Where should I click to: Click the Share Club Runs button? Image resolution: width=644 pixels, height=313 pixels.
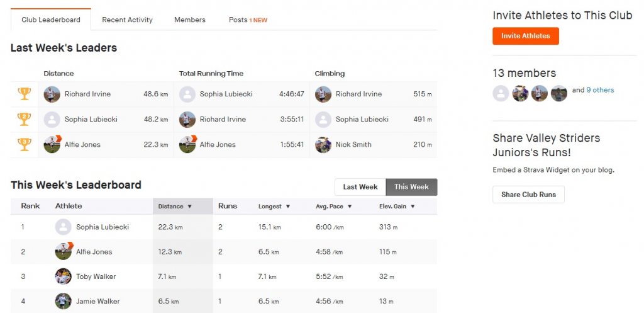pyautogui.click(x=528, y=195)
